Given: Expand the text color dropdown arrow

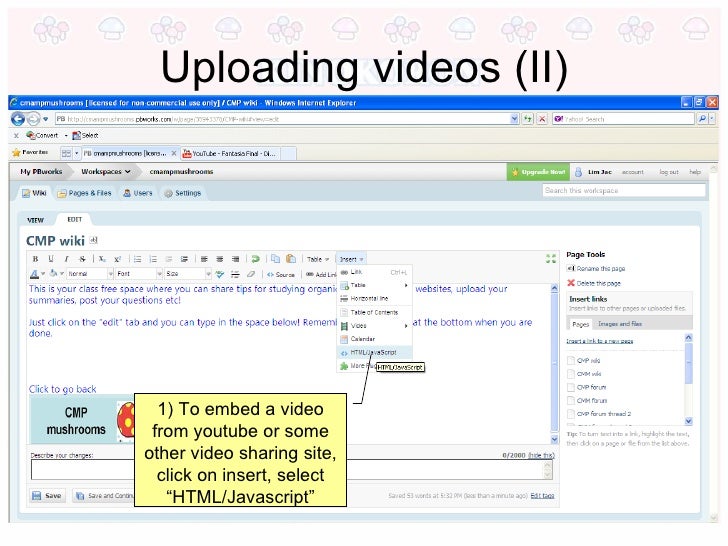Looking at the screenshot, I should click(43, 274).
